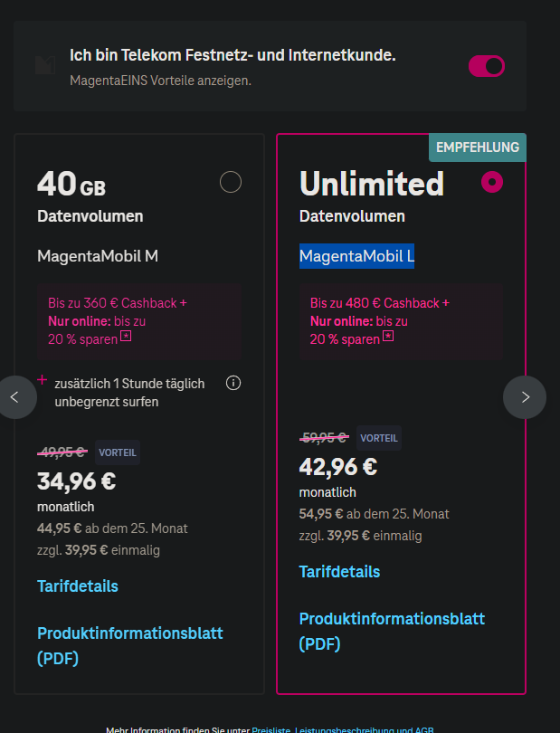Viewport: 560px width, 733px height.
Task: Click the right carousel arrow
Action: (x=525, y=397)
